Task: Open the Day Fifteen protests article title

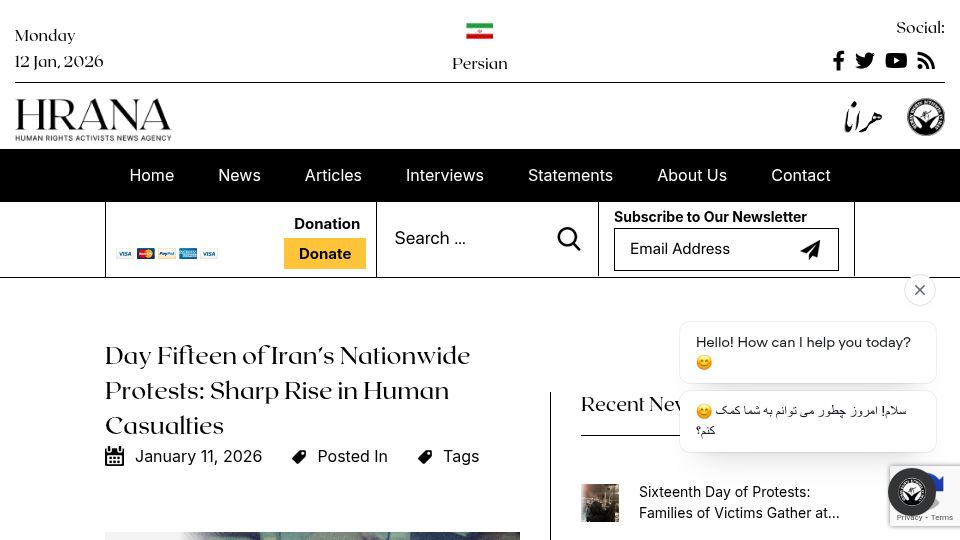Action: pos(288,391)
